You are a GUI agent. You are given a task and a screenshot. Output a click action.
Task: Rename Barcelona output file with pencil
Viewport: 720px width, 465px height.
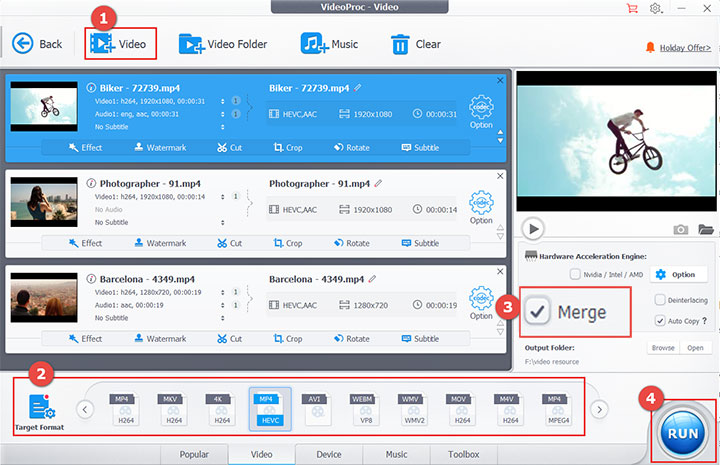pyautogui.click(x=372, y=279)
